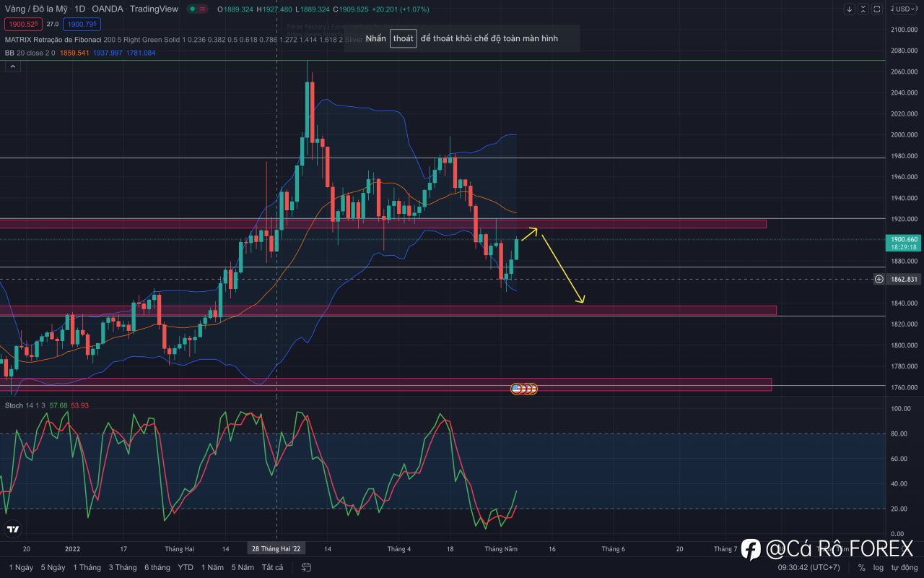Set the range to 6 tháng
The height and width of the screenshot is (578, 924).
coord(157,568)
